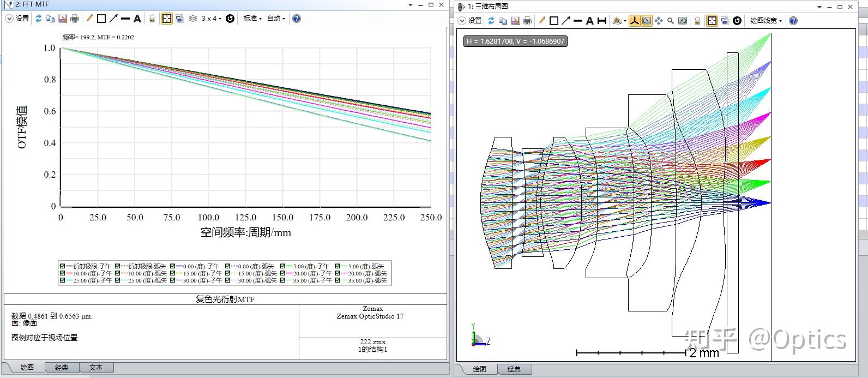Click the lock window icon in FFT MTF toolbar

click(x=152, y=19)
